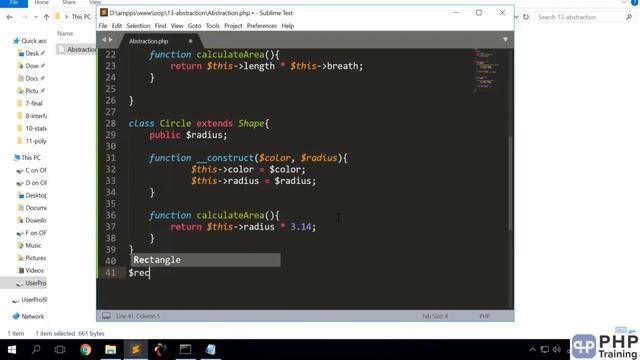
Task: Click the minimap code overview
Action: 487,70
